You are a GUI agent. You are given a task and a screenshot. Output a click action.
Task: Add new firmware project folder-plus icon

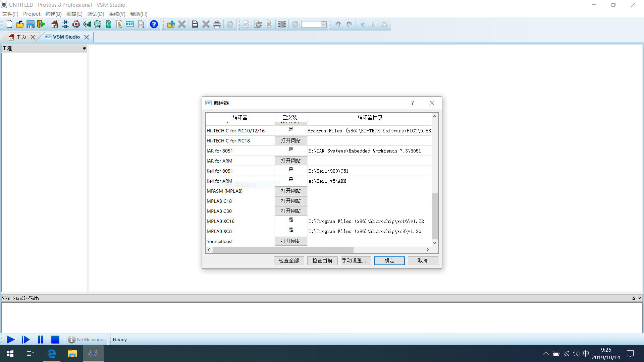pos(171,24)
